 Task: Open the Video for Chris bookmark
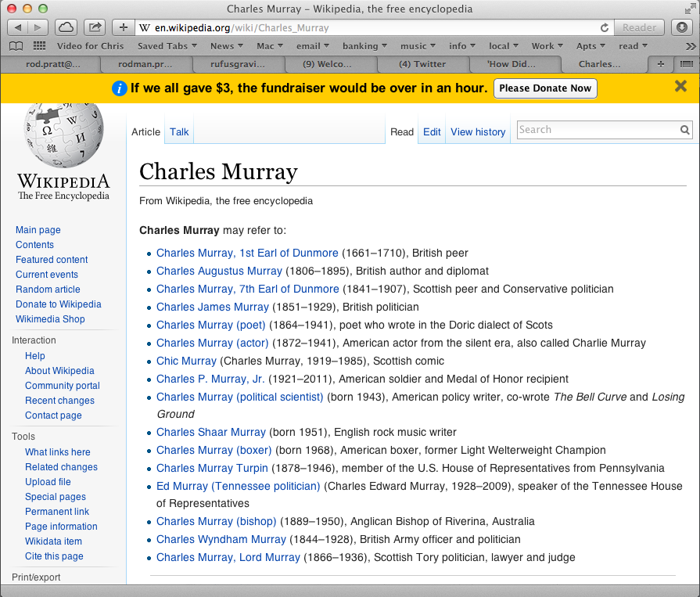90,46
